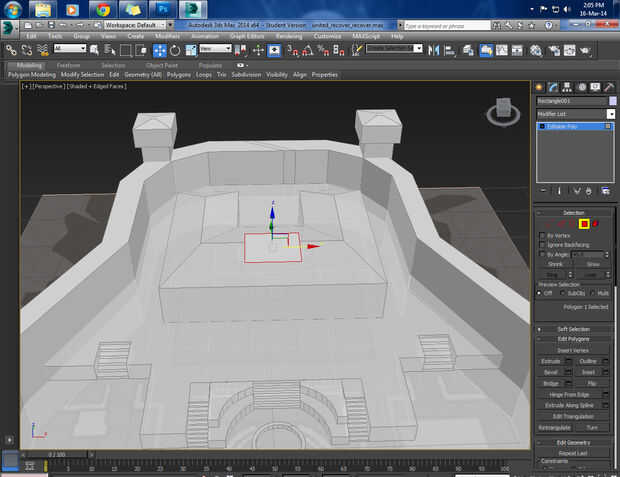Screen dimensions: 620x477
Task: Open the Rendering menu
Action: tap(288, 36)
